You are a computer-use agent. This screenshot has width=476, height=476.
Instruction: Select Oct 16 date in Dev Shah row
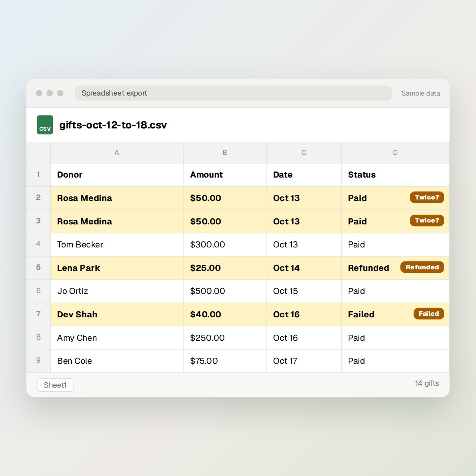304,314
